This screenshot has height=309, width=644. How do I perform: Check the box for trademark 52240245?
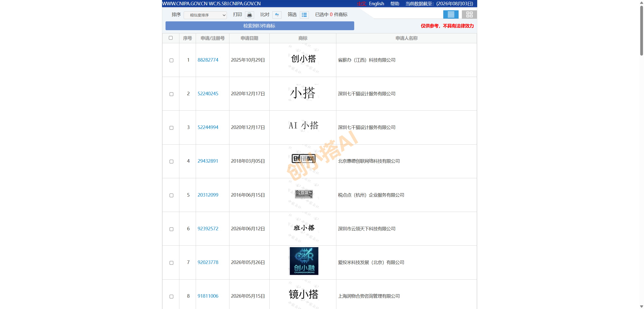tap(171, 94)
